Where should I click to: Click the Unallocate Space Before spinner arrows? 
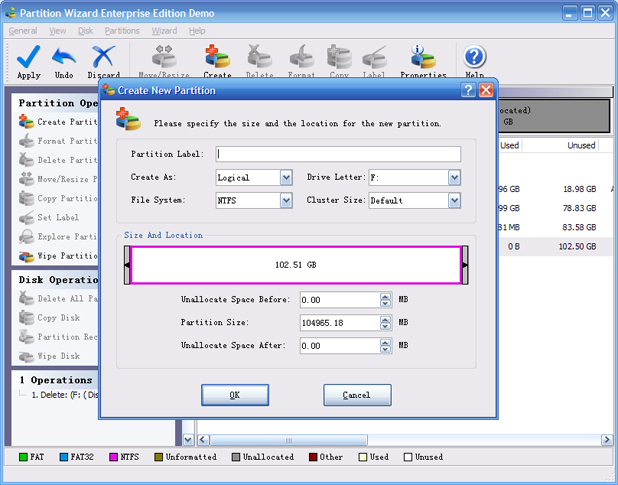pos(385,300)
